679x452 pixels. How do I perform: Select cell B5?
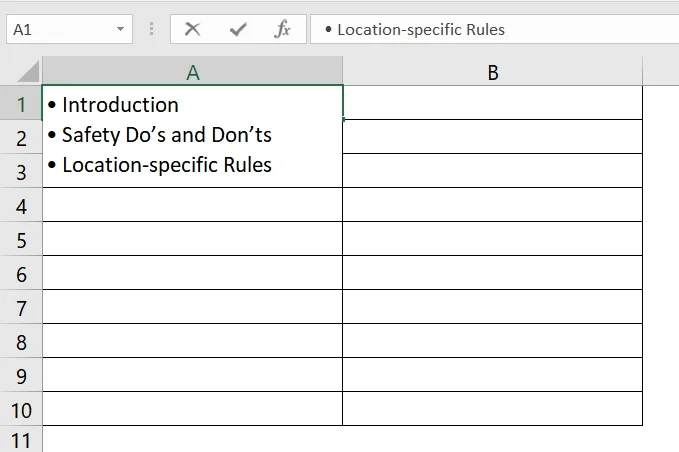[x=493, y=239]
